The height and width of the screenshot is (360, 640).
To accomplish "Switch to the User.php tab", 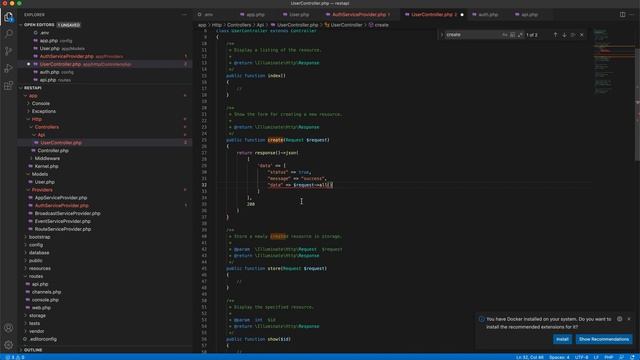I will point(299,14).
